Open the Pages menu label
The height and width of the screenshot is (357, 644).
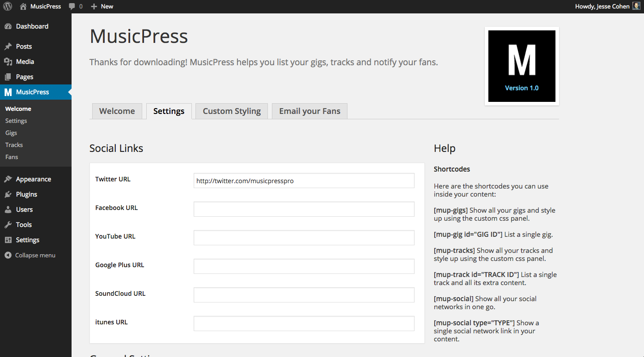pos(25,77)
